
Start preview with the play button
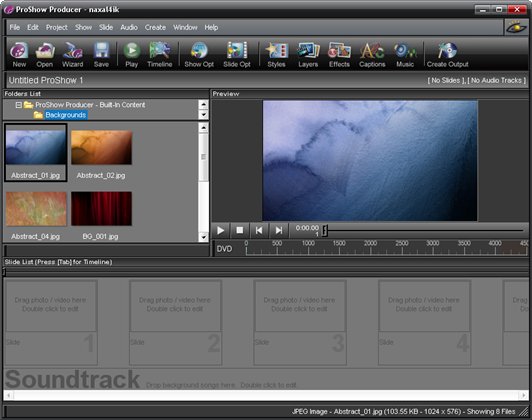pos(220,230)
